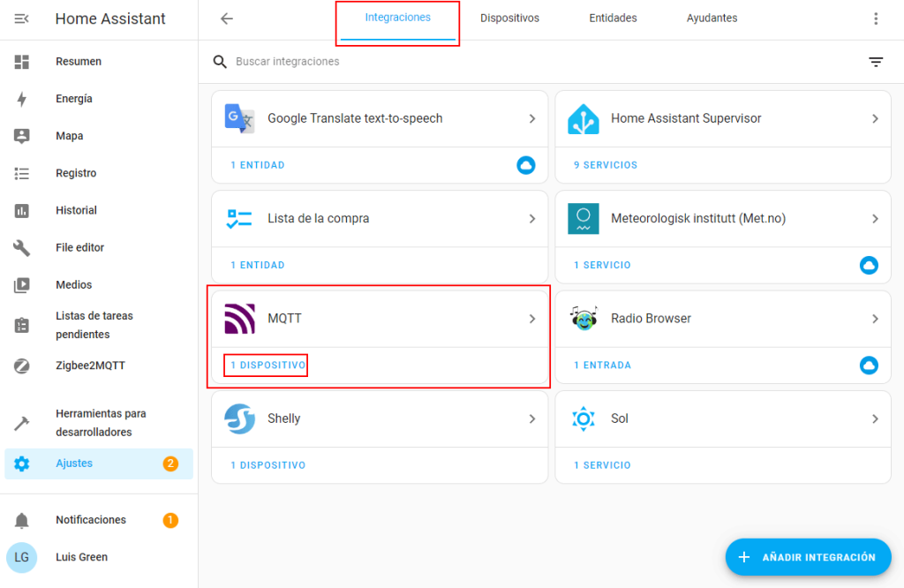The height and width of the screenshot is (588, 904).
Task: Expand the Shelly integration chevron
Action: point(532,418)
